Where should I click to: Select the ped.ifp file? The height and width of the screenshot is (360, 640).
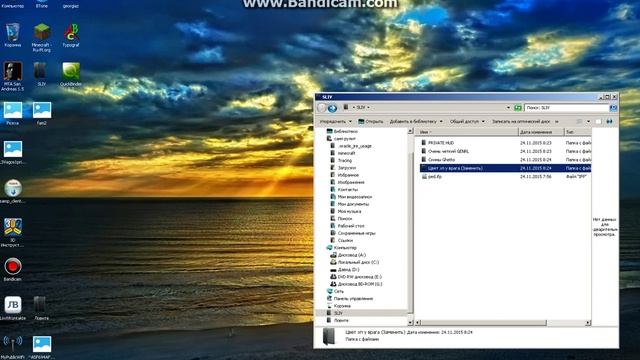tap(434, 177)
